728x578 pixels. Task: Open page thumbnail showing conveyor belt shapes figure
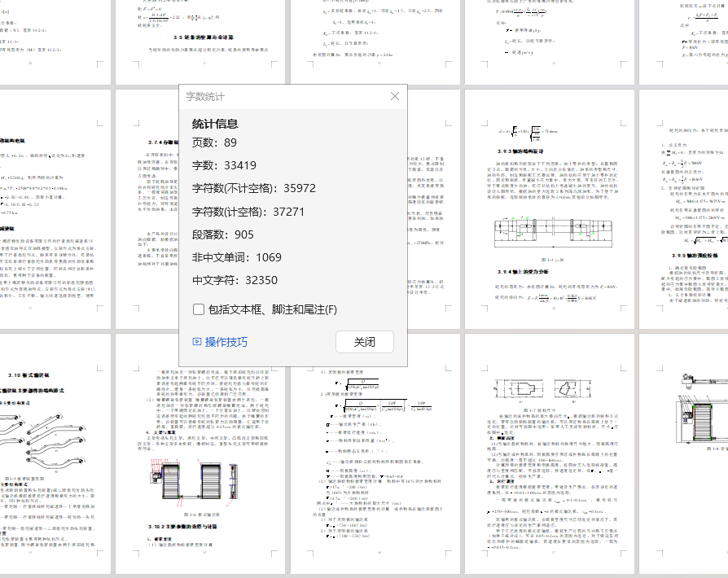(55, 453)
